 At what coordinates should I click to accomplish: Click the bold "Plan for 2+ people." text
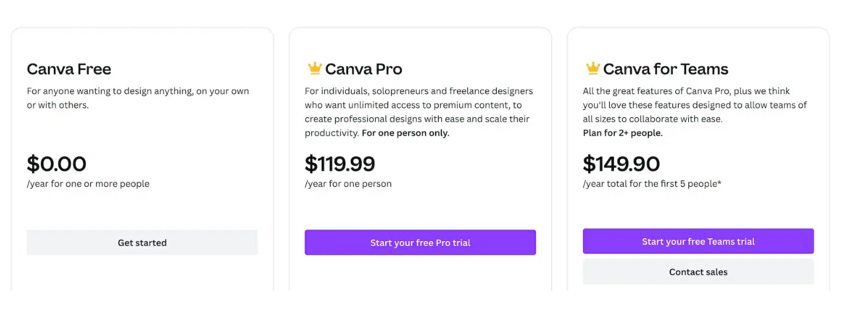pos(622,133)
